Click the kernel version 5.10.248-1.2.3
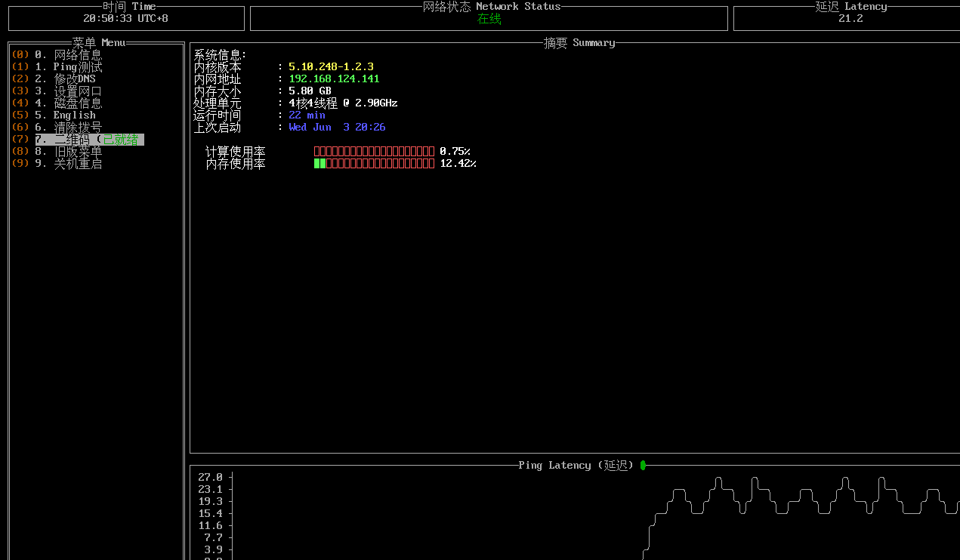The width and height of the screenshot is (960, 560). [331, 66]
